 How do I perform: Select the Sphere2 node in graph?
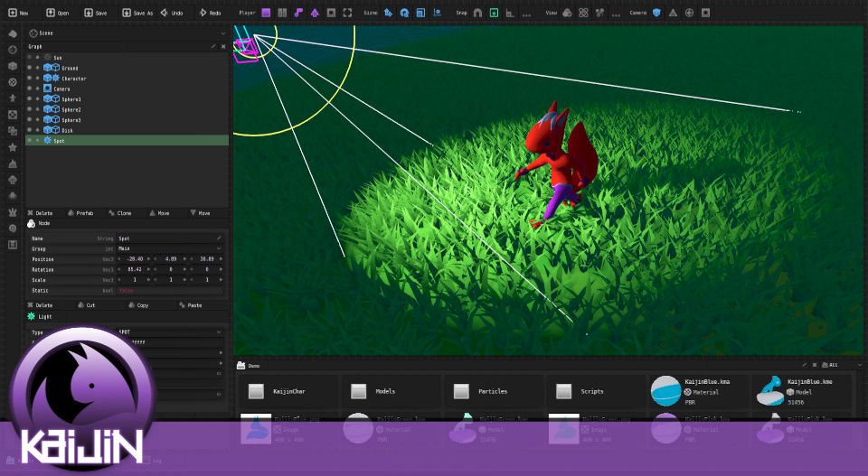[127, 109]
